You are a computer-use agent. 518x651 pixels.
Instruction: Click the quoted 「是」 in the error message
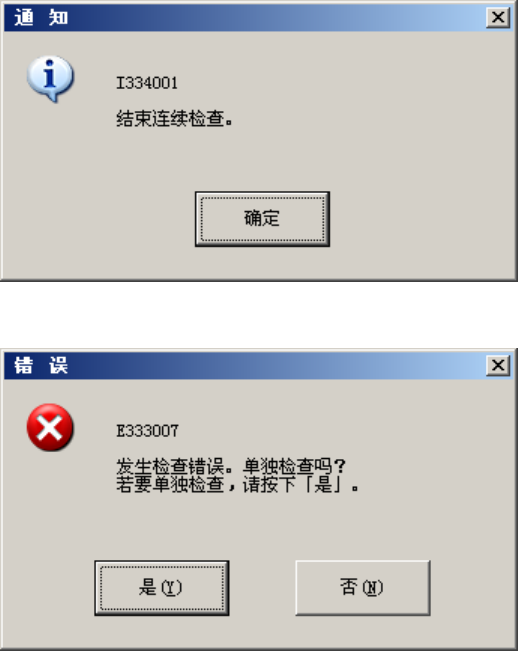point(324,485)
